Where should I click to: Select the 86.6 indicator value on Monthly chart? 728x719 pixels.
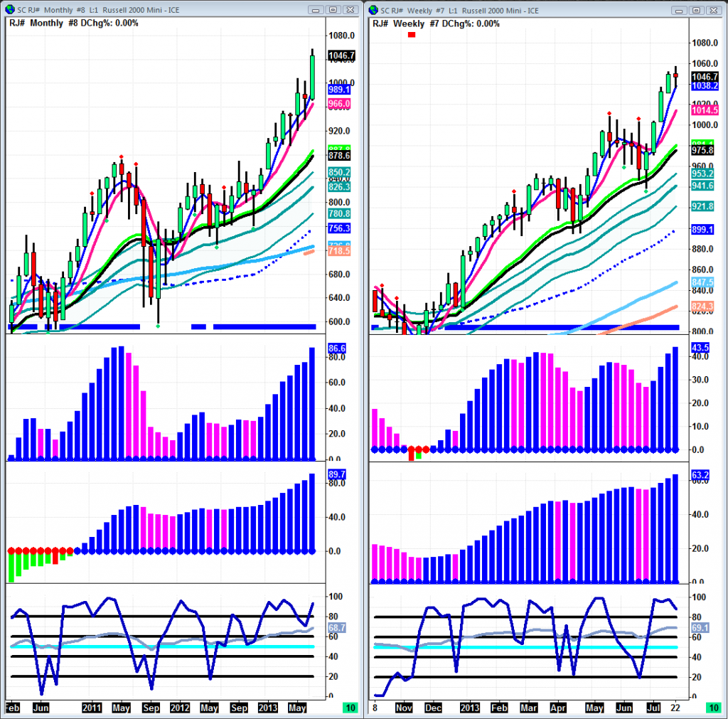pyautogui.click(x=337, y=348)
